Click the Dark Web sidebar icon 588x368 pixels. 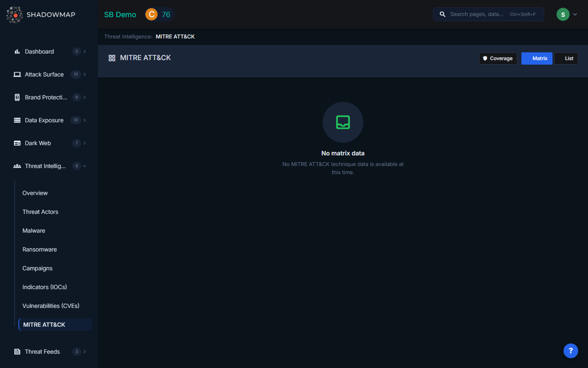click(x=17, y=143)
